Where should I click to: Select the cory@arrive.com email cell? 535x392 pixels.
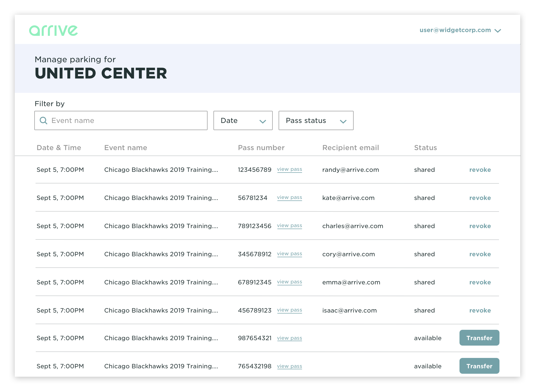click(x=348, y=254)
